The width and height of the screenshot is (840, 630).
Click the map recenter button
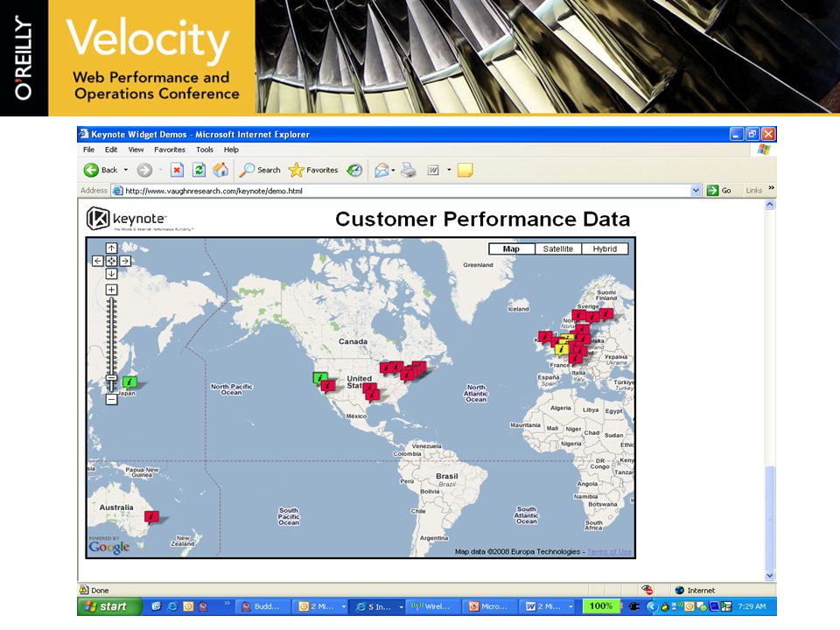click(x=111, y=261)
